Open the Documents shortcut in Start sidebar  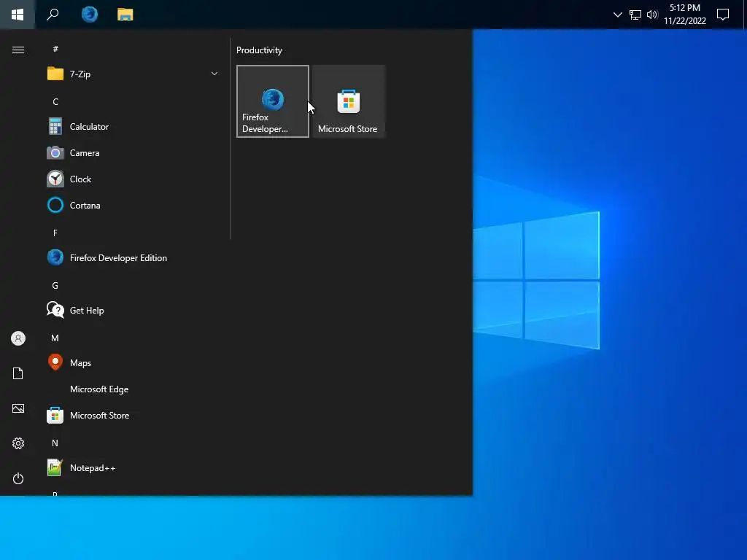[18, 373]
